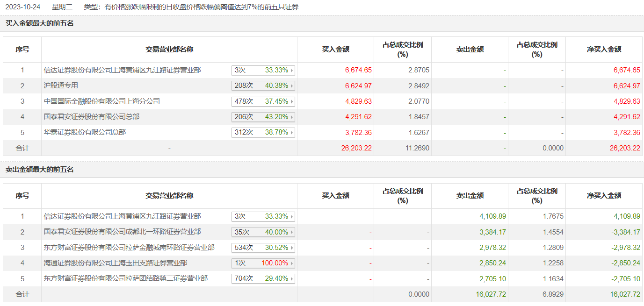Open the 206次 43.20% dropdown

click(263, 117)
